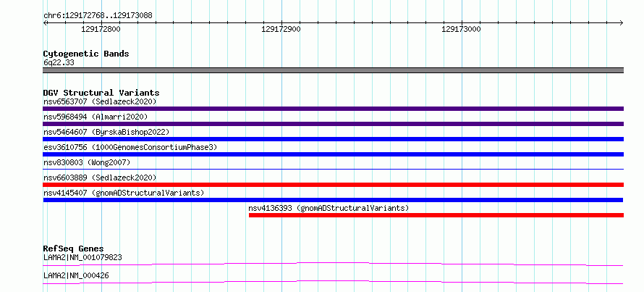Viewport: 644px width, 292px height.
Task: Select the LAMA2|NM_000426 magenta transcript line
Action: click(333, 282)
